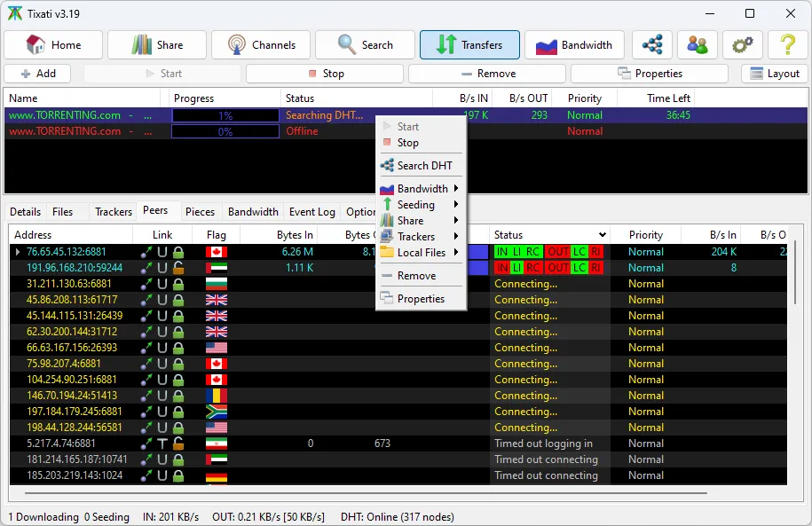Click the Iran flag for peer 5.217.4.74
This screenshot has height=526, width=812.
(217, 444)
